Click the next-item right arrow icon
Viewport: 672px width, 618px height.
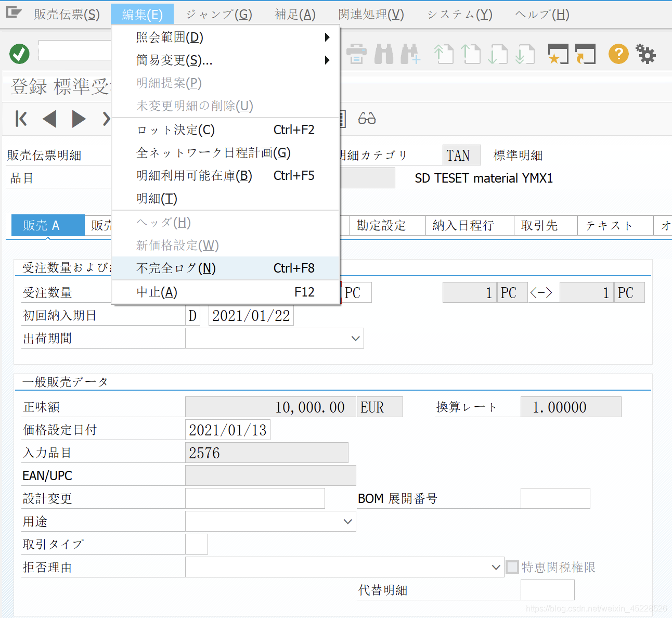(x=79, y=119)
